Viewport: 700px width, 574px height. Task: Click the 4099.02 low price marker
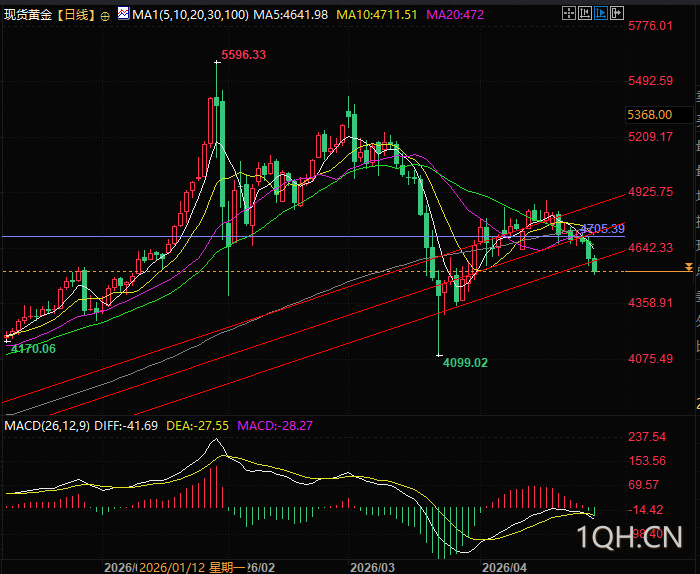tap(465, 363)
